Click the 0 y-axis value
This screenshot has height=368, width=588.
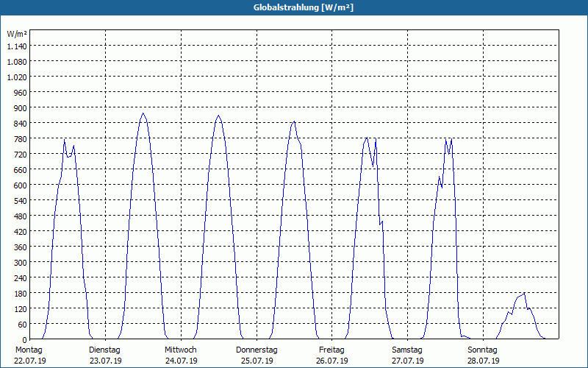[x=25, y=340]
